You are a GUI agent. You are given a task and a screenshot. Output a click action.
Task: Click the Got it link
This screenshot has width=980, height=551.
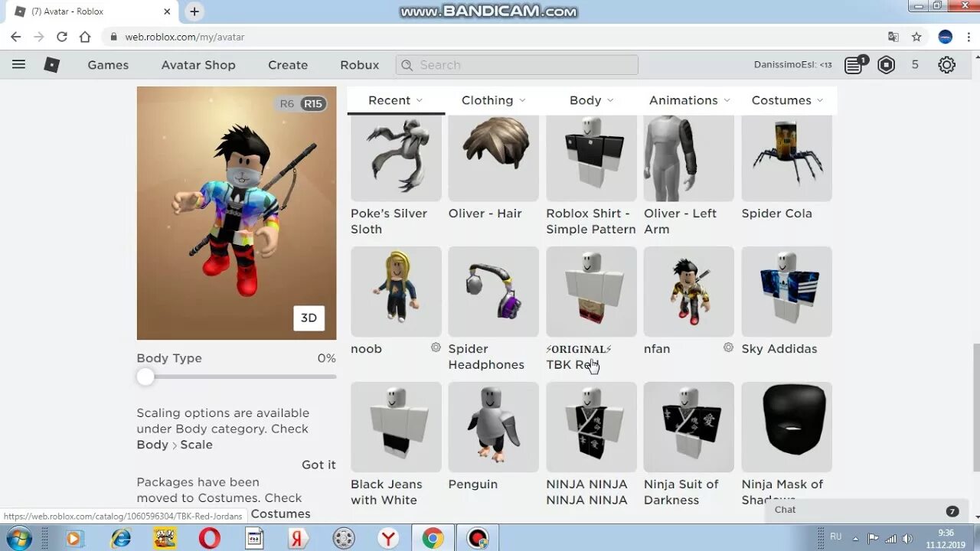[318, 465]
